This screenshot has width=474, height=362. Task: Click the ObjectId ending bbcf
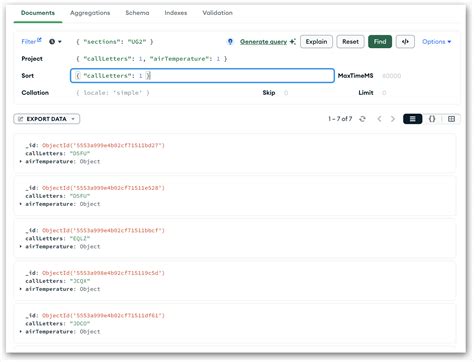tap(103, 230)
